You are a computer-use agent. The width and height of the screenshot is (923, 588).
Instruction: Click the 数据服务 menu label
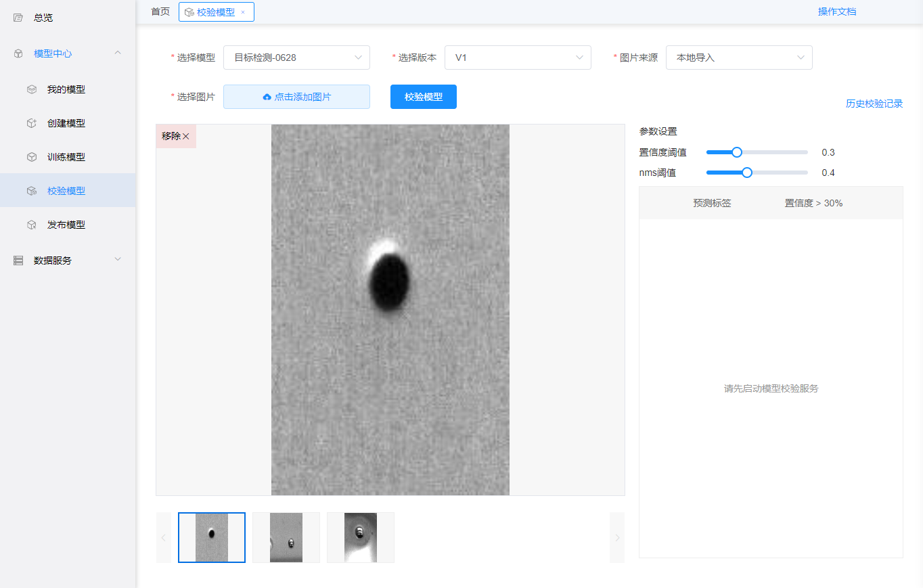53,261
